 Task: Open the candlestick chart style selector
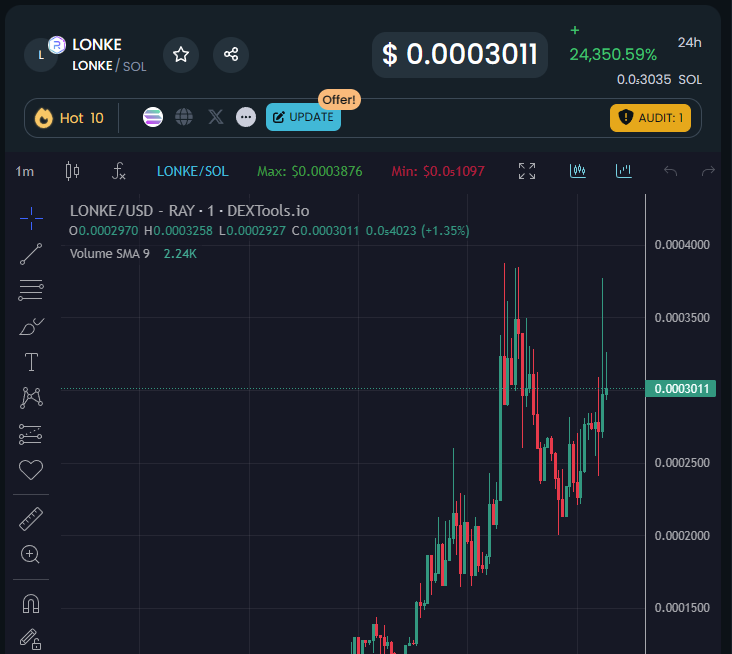click(x=72, y=171)
